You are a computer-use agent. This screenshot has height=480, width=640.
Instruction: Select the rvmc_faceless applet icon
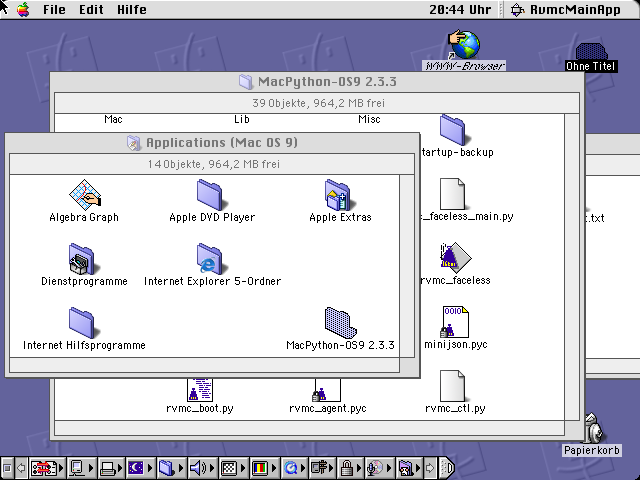[456, 258]
